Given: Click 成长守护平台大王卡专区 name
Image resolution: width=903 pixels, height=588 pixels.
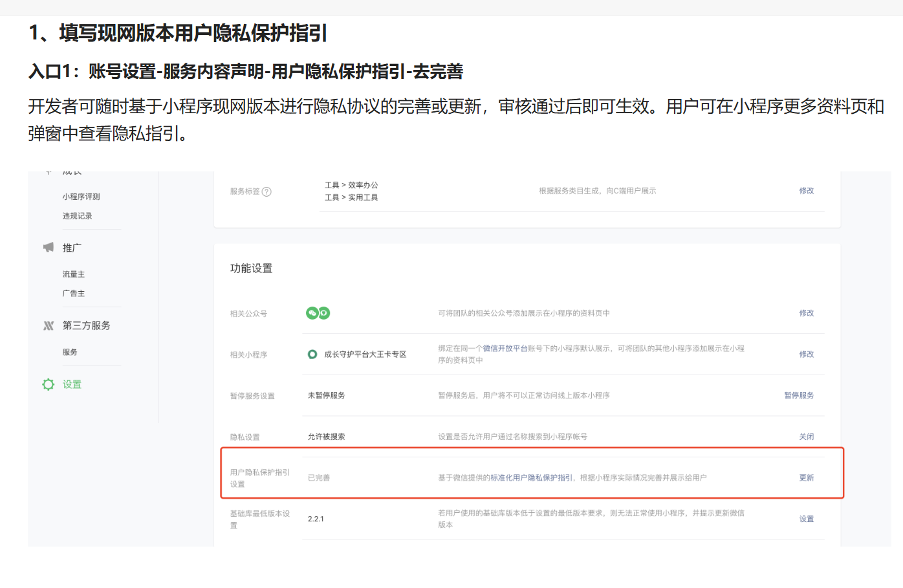Looking at the screenshot, I should tap(365, 354).
